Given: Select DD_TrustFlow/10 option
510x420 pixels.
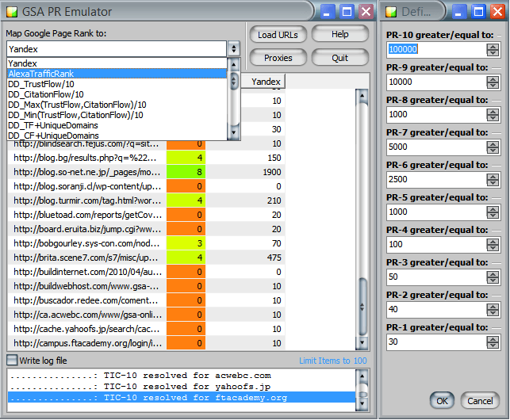Looking at the screenshot, I should pos(117,84).
